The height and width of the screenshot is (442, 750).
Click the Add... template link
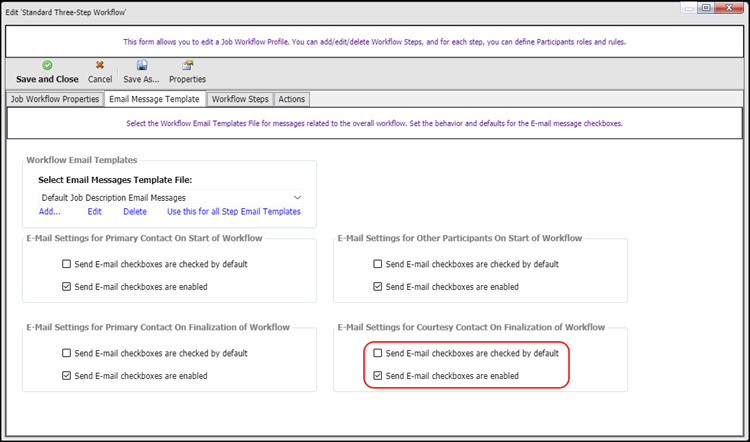50,211
